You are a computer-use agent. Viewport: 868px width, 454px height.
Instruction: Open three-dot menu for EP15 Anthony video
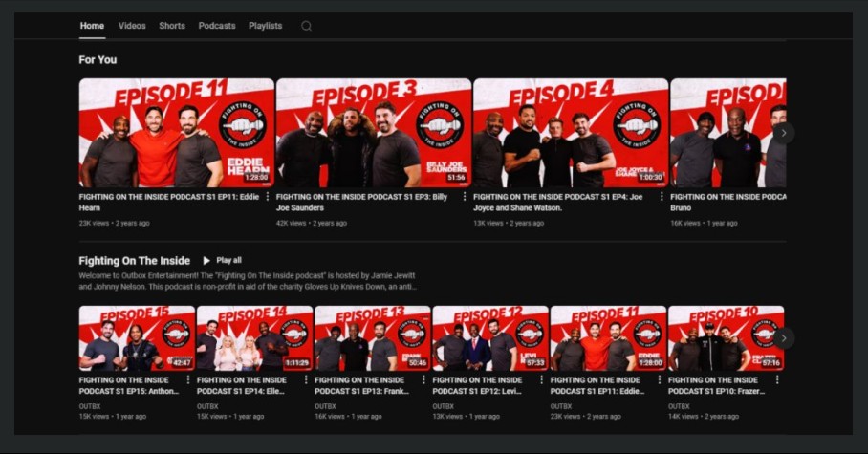pyautogui.click(x=187, y=379)
